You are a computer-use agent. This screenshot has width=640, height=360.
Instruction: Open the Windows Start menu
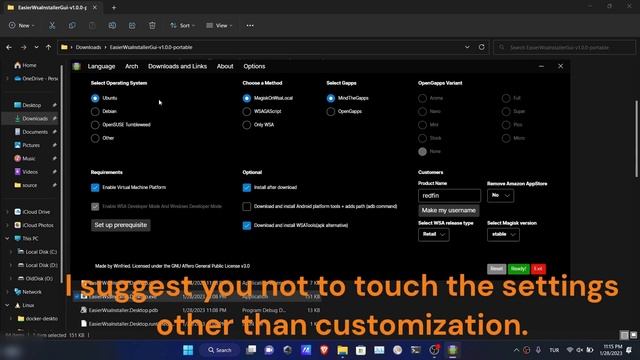188,350
